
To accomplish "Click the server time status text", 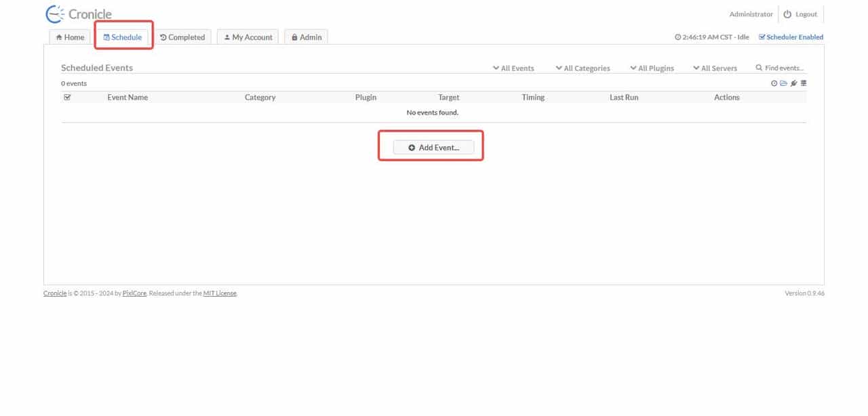I will tap(712, 37).
